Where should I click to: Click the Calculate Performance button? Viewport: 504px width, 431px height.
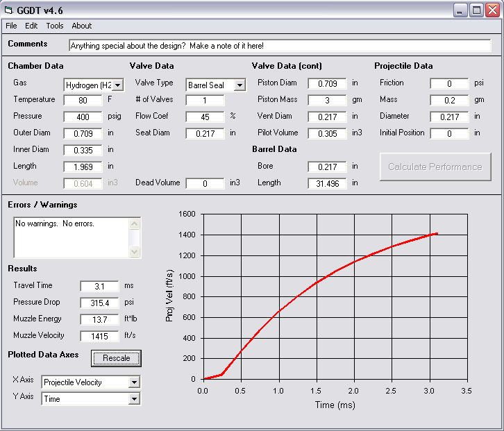435,167
